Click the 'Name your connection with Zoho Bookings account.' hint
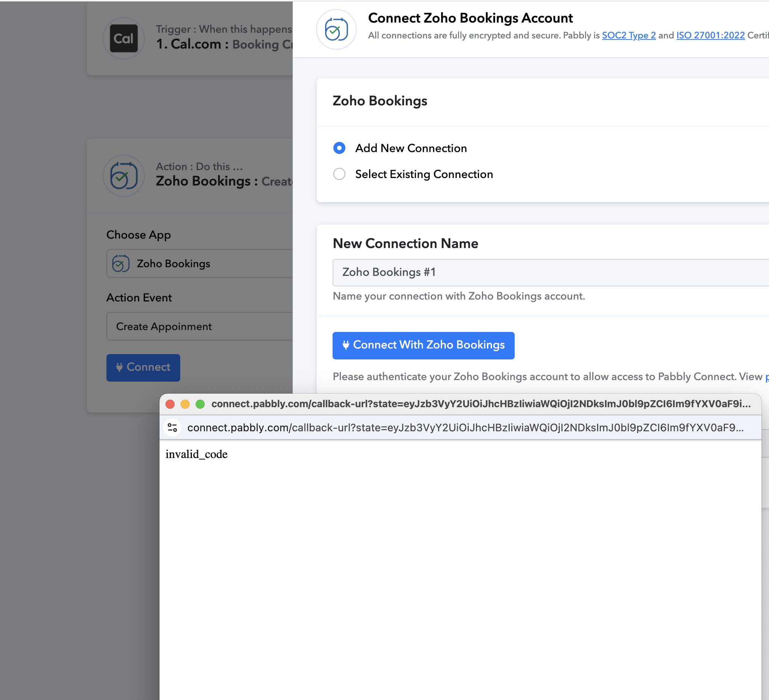 (459, 297)
